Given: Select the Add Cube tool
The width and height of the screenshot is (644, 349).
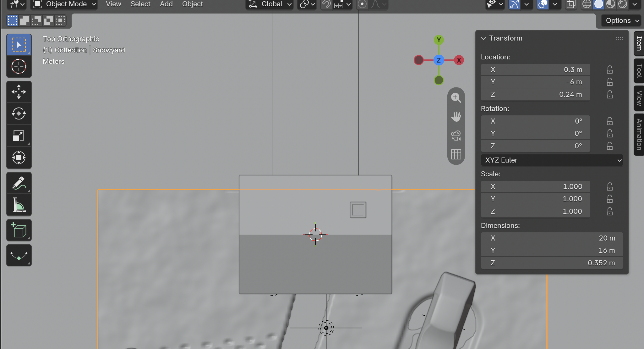Looking at the screenshot, I should pos(19,230).
